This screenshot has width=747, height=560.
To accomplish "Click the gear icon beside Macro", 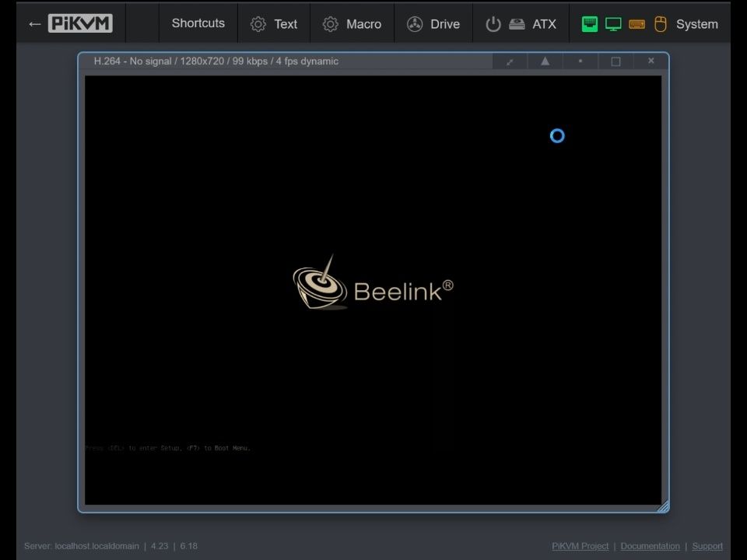I will [x=331, y=24].
